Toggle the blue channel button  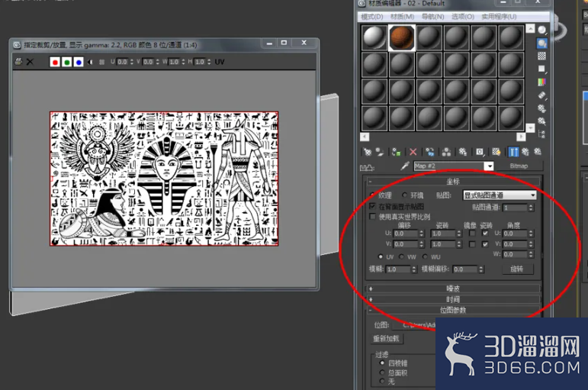tap(79, 62)
